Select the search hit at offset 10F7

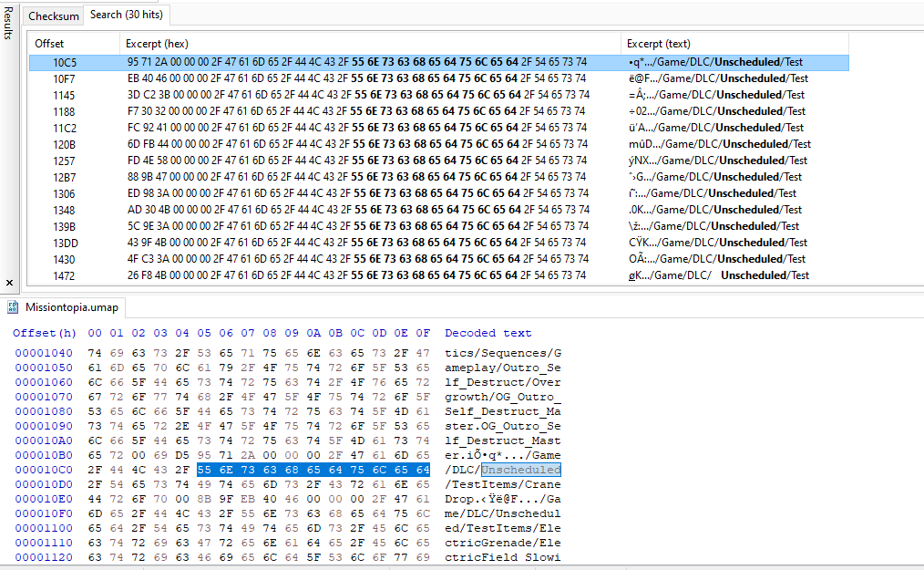pos(66,78)
